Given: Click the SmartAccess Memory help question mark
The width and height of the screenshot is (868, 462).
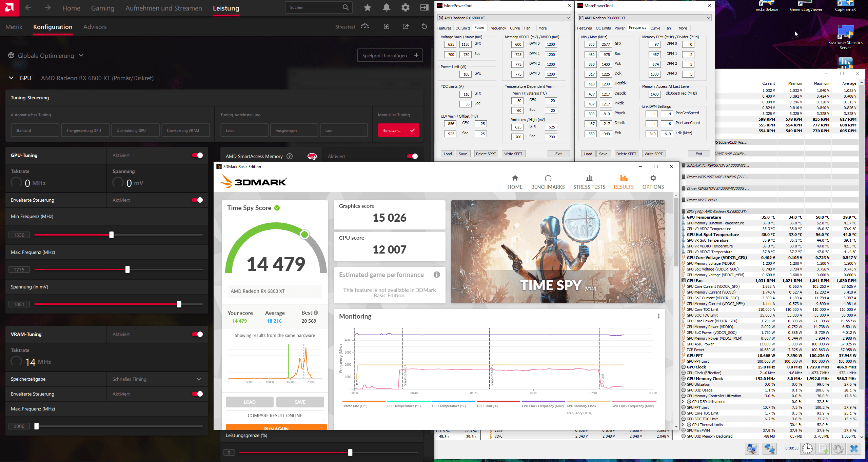Looking at the screenshot, I should [x=290, y=156].
